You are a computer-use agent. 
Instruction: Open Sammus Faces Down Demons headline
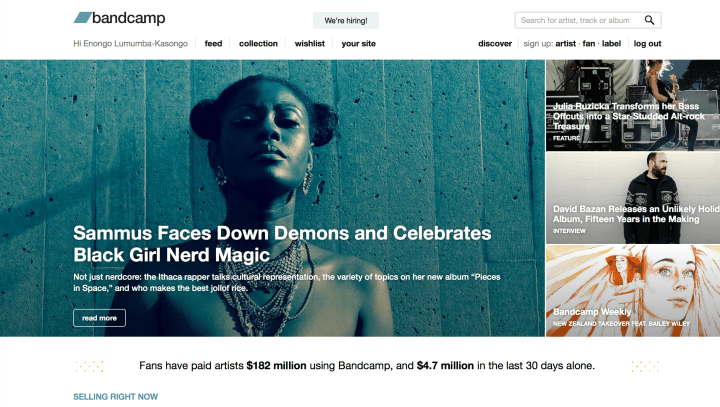pos(282,244)
